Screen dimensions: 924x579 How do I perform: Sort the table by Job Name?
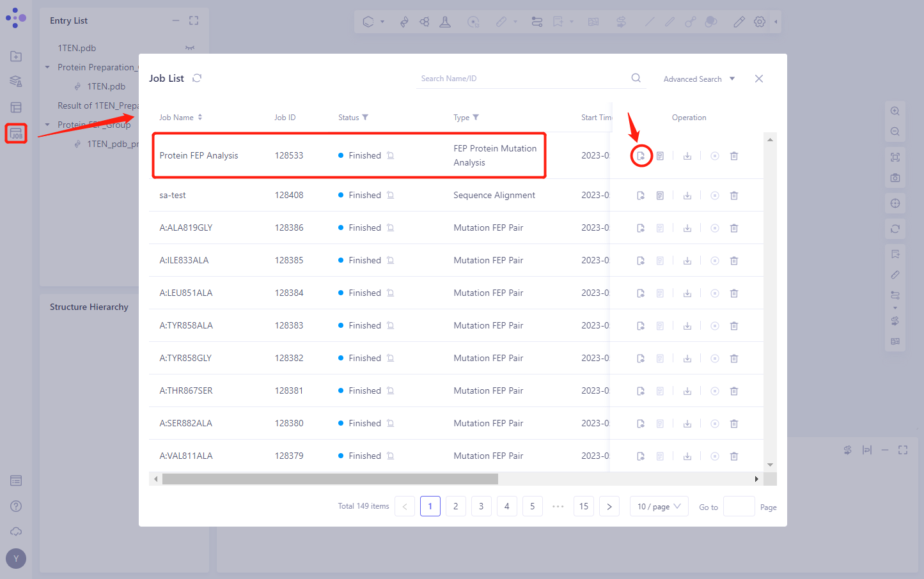point(200,118)
